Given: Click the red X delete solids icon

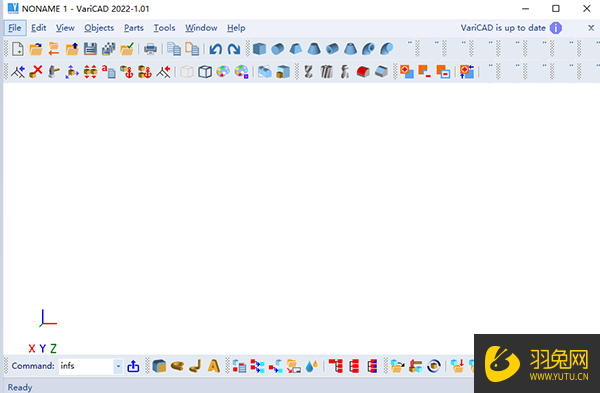Looking at the screenshot, I should pos(36,72).
